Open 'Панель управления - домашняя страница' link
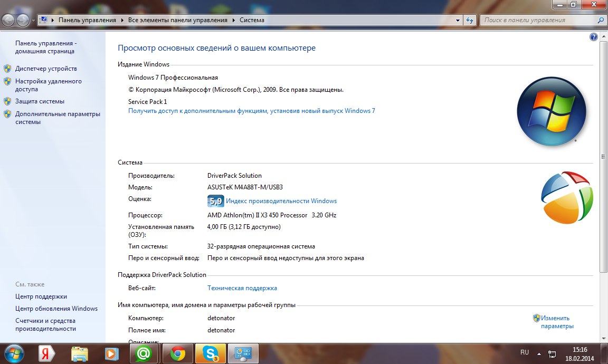Viewport: 608px width, 364px height. [x=46, y=47]
